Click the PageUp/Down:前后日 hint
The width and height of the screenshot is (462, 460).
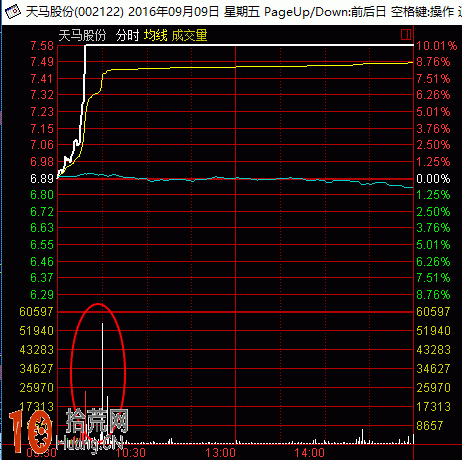(325, 12)
